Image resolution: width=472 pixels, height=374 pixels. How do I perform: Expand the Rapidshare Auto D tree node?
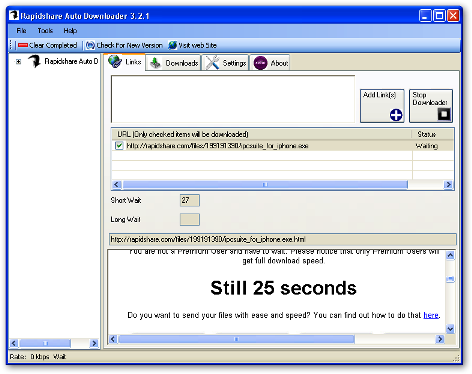coord(19,61)
